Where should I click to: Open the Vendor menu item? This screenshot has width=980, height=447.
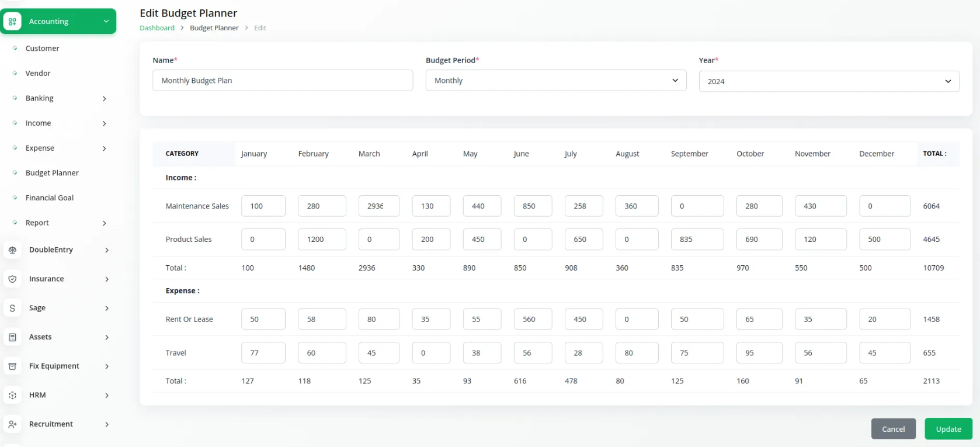point(38,74)
